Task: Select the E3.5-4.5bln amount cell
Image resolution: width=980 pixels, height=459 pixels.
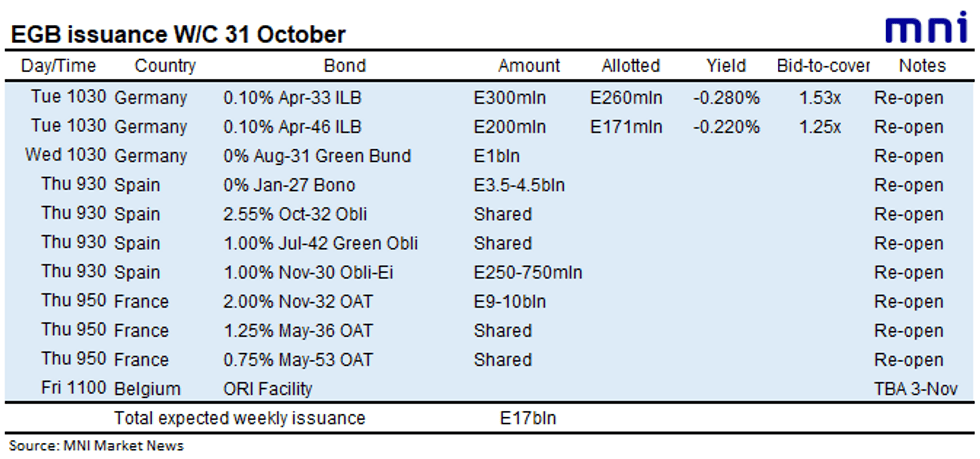Action: [520, 185]
